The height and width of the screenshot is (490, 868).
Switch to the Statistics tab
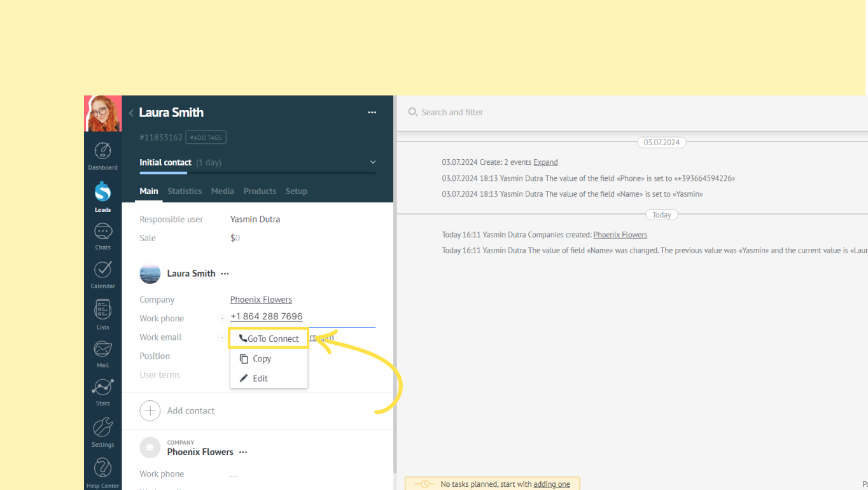tap(185, 191)
